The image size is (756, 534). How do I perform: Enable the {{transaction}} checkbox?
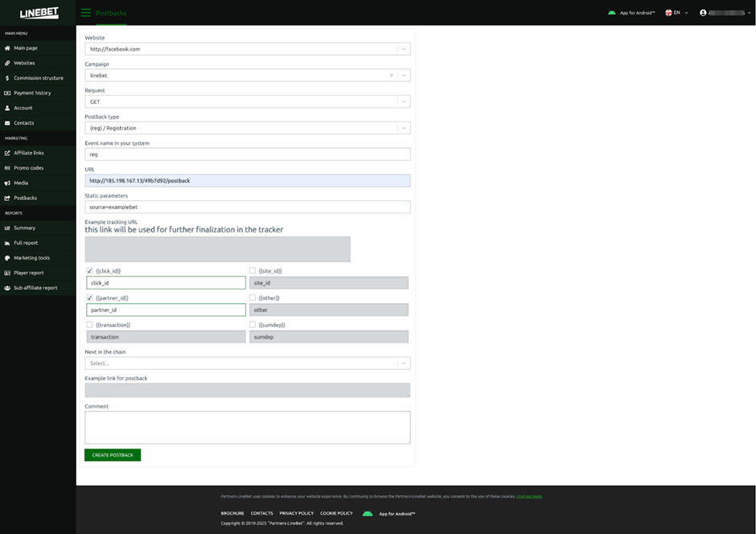tap(90, 324)
